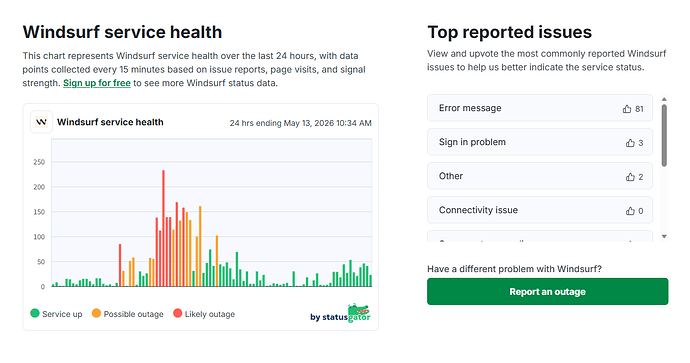Screen dimensions: 690x363
Task: Upvote the Sign in problem thumbs-up icon
Action: tap(630, 143)
